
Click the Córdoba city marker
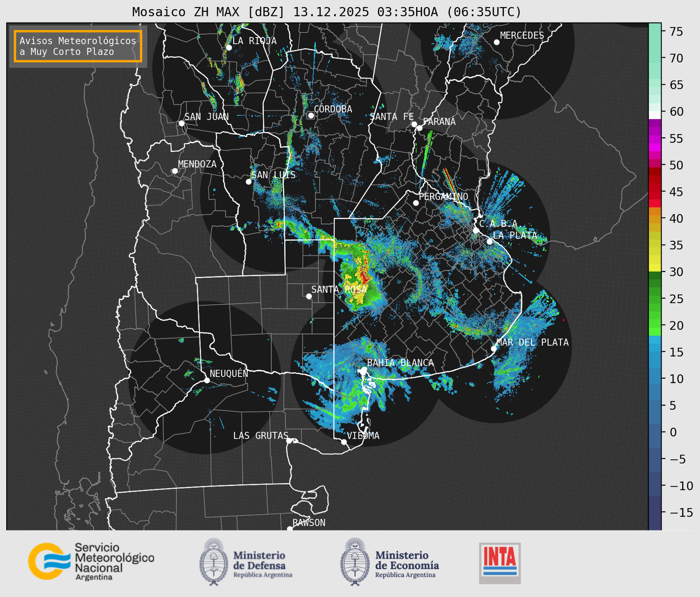click(x=311, y=115)
